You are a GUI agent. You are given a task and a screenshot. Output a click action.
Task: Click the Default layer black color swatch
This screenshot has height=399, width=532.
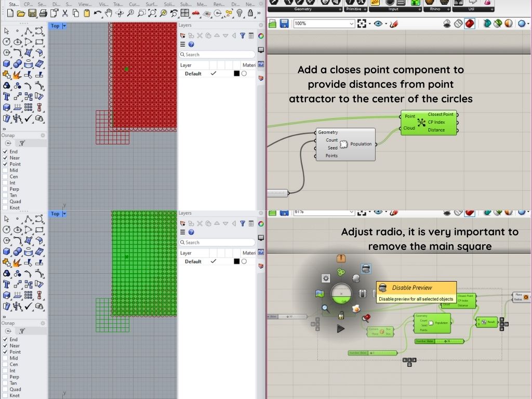pyautogui.click(x=236, y=74)
